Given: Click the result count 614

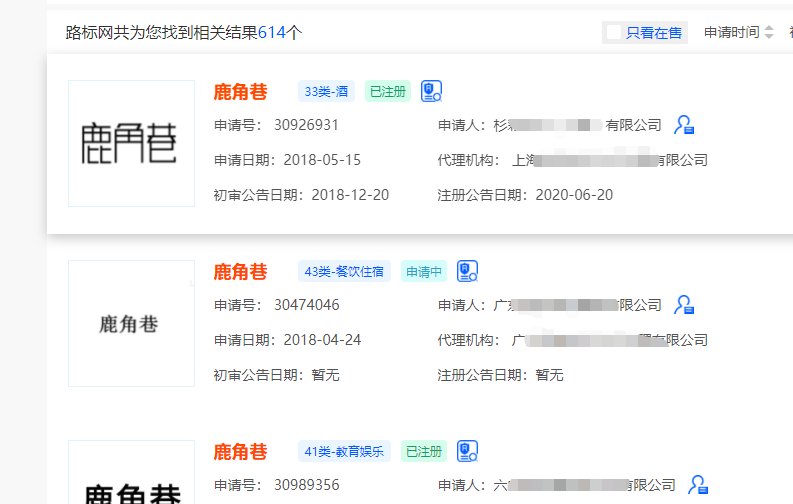Looking at the screenshot, I should 272,32.
